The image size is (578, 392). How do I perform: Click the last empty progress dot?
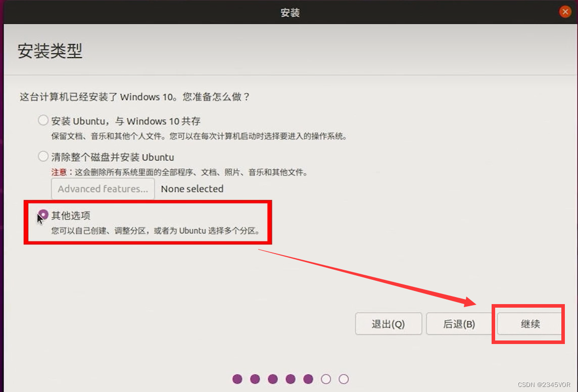pyautogui.click(x=344, y=379)
